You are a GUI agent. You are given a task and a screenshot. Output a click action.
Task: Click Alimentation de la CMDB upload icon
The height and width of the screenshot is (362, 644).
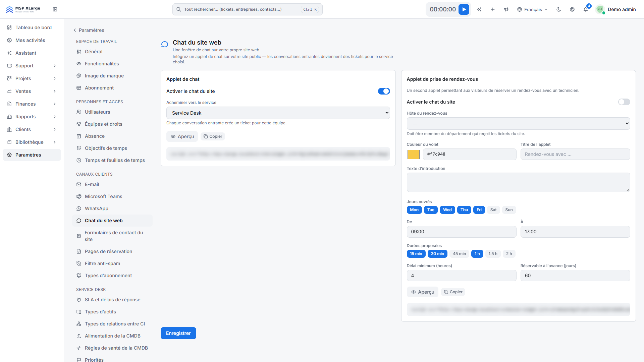[79, 336]
